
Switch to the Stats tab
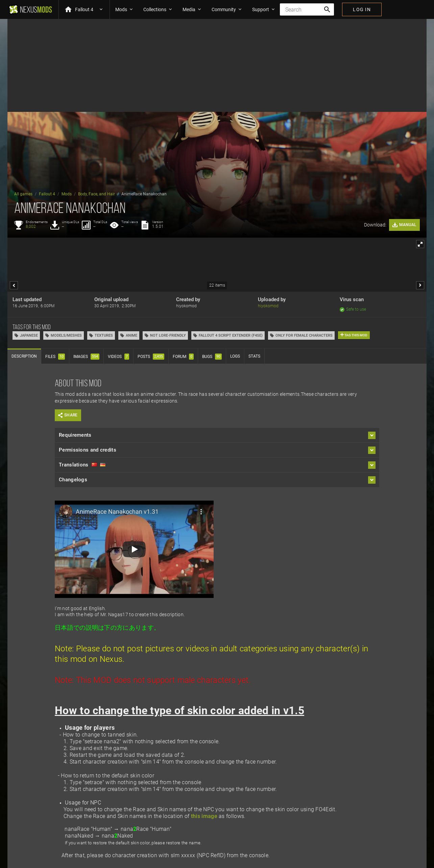(x=254, y=356)
